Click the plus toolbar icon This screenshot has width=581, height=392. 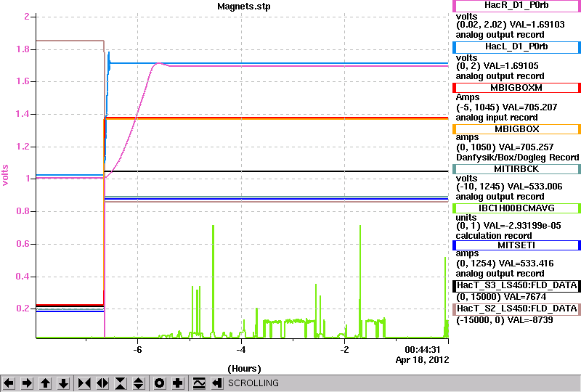tap(178, 383)
